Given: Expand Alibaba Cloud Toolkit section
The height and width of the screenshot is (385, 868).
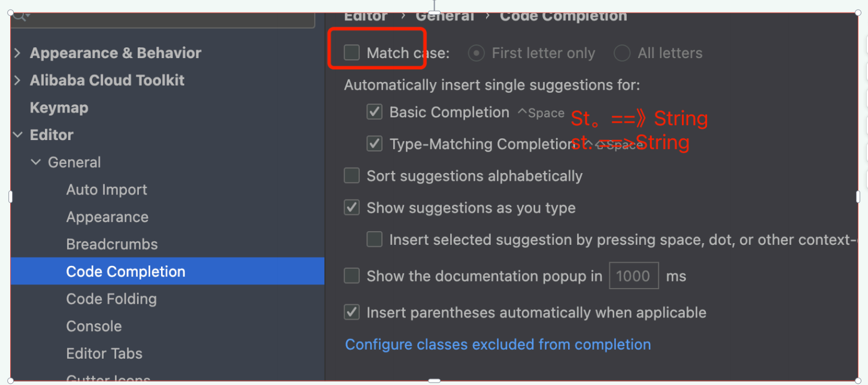Looking at the screenshot, I should (17, 80).
